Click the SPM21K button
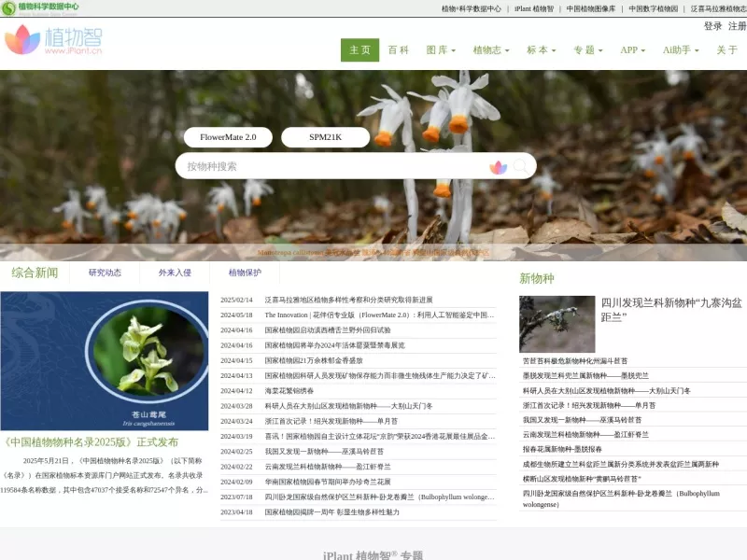Screen dimensions: 747x560 pos(325,137)
